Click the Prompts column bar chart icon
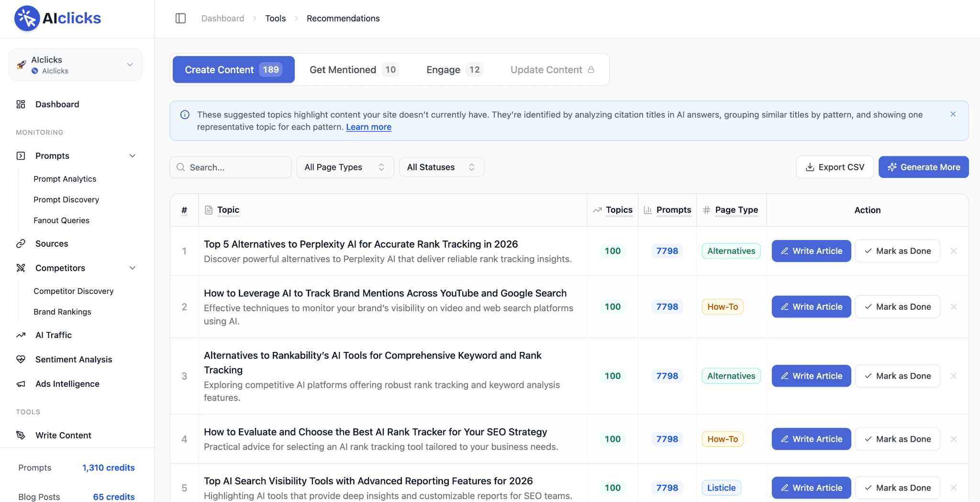Screen dimensions: 980x502 click(648, 210)
